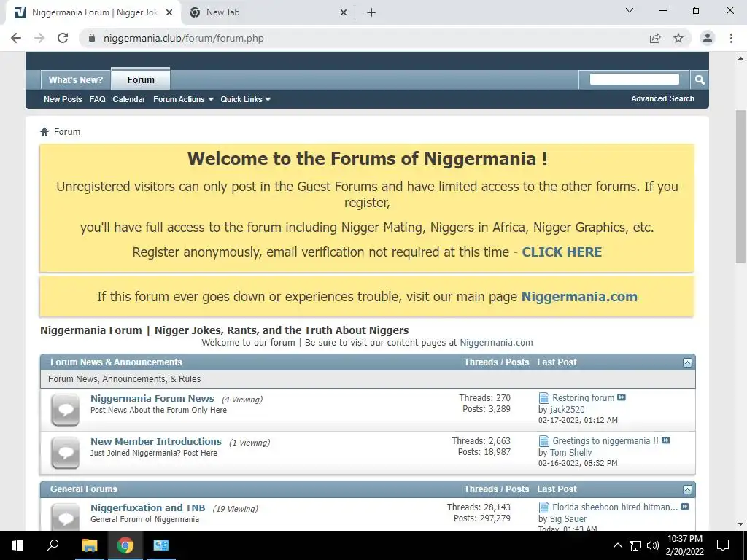Open the Chrome profile avatar icon
The width and height of the screenshot is (747, 560).
708,38
